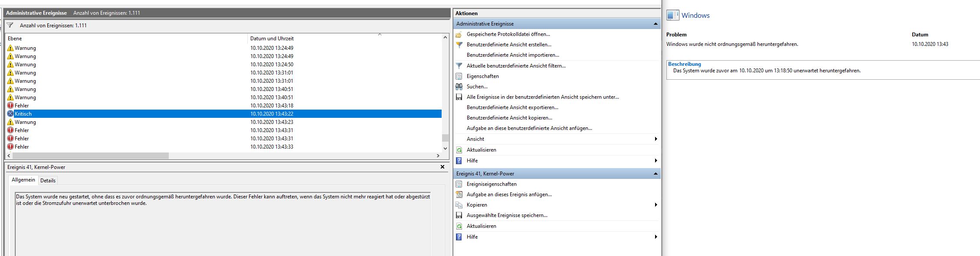Image resolution: width=980 pixels, height=256 pixels.
Task: Click the task icon for Aufgabe an dieses Ereignis anfügen
Action: [x=459, y=194]
